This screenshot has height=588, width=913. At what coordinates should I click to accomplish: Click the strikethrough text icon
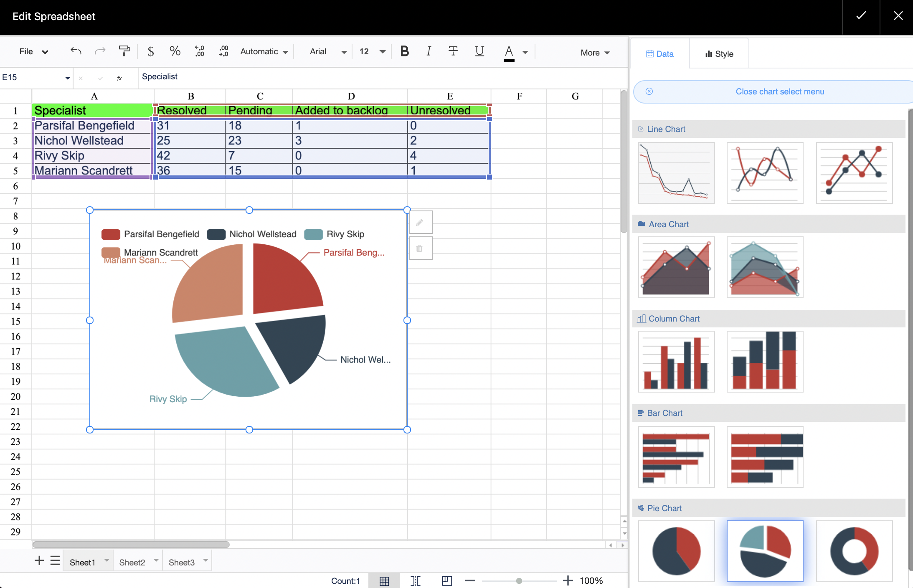click(453, 51)
